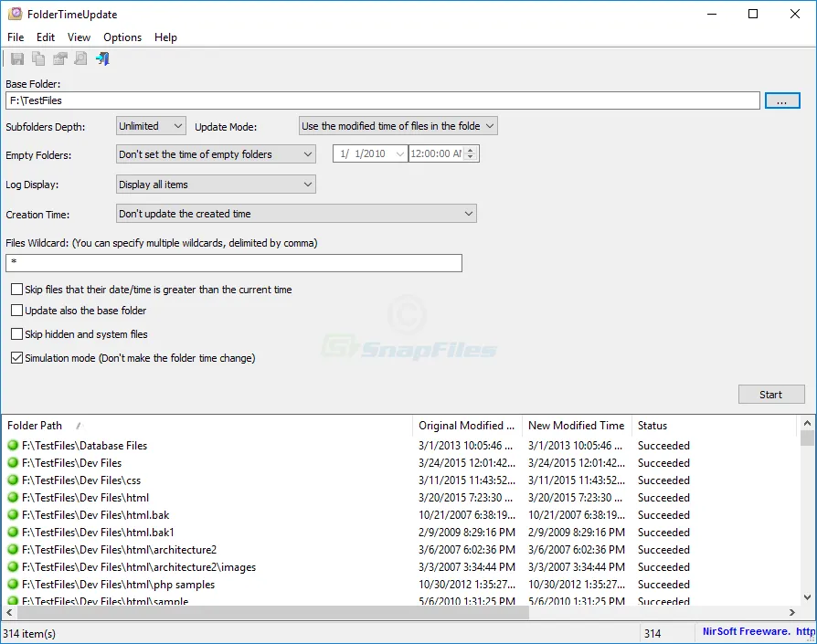
Task: Click green icon beside Dev Files\css
Action: coord(13,480)
